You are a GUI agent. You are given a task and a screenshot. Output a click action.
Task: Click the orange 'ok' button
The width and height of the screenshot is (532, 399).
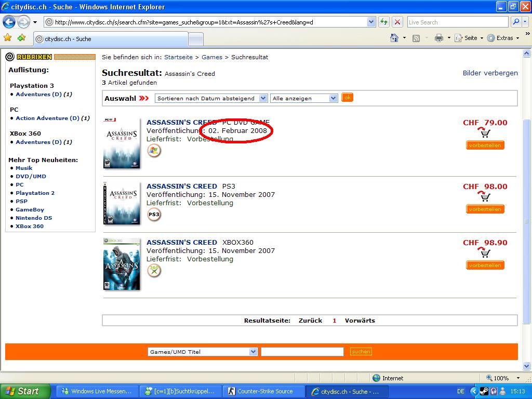click(347, 98)
